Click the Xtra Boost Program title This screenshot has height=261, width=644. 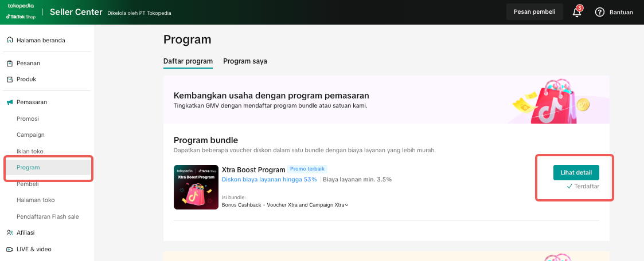tap(253, 169)
